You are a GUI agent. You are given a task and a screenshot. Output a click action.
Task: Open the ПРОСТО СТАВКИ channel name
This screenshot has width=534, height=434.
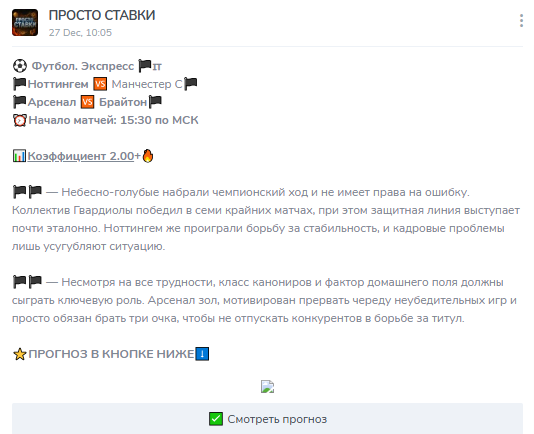coord(102,15)
